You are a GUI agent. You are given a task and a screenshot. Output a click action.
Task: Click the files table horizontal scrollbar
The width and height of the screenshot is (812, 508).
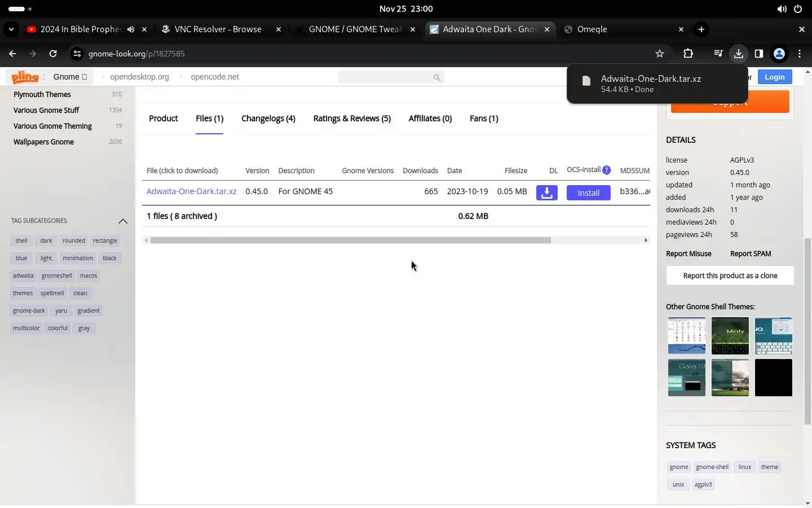tap(350, 240)
